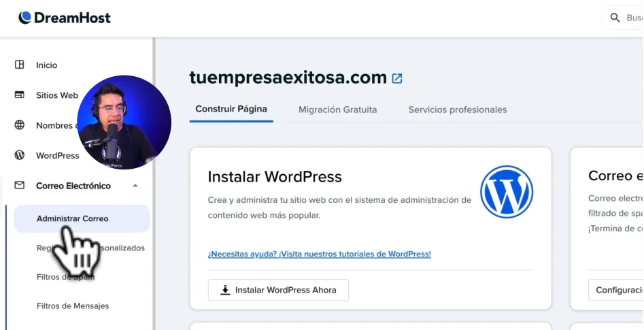Image resolution: width=644 pixels, height=330 pixels.
Task: Go to Sitios Web section
Action: (x=56, y=95)
